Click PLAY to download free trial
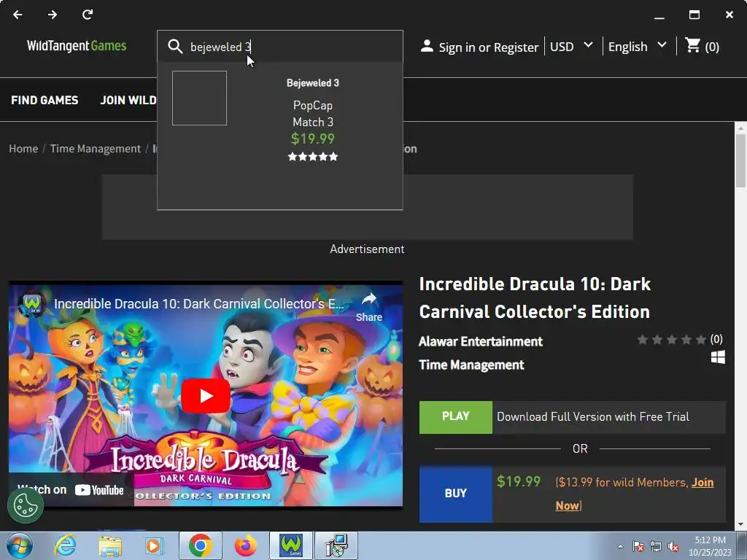Image resolution: width=747 pixels, height=560 pixels. pyautogui.click(x=455, y=416)
